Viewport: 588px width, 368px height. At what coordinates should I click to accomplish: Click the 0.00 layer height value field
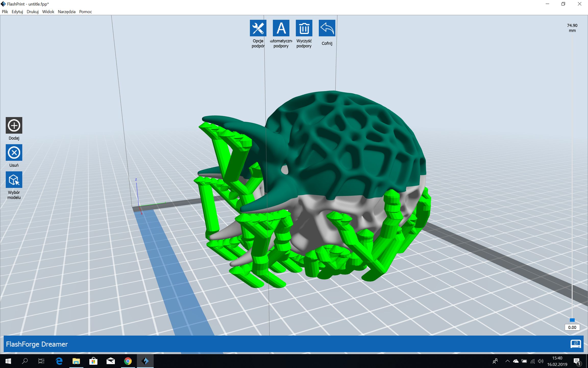point(572,327)
